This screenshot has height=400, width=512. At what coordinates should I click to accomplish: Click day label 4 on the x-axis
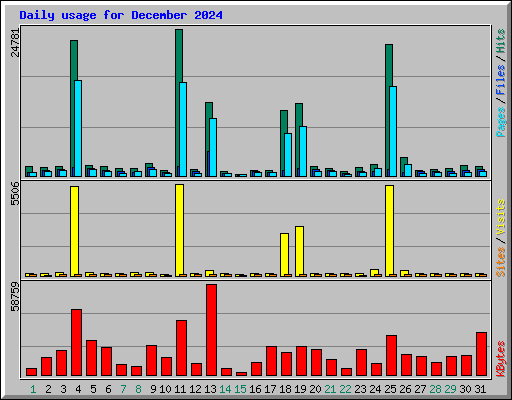[78, 389]
